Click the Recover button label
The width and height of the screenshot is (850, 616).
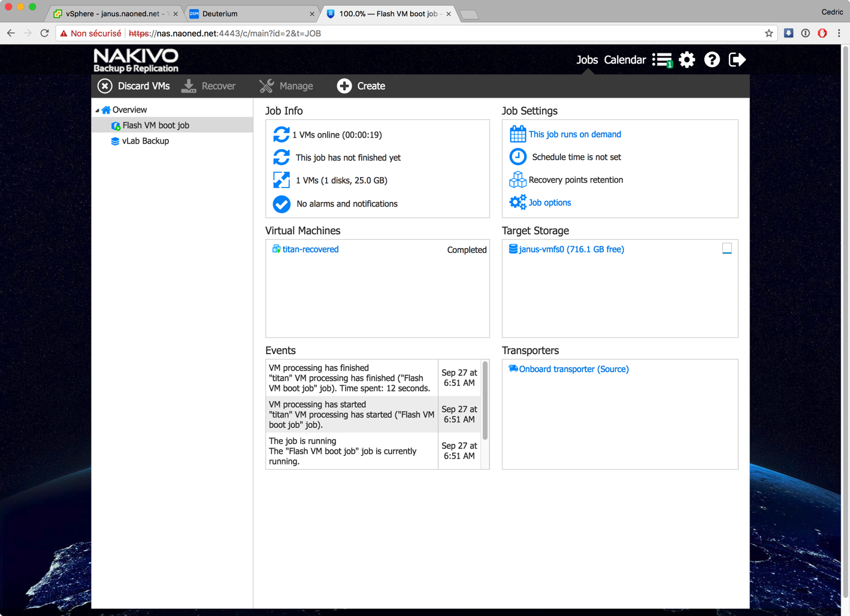click(219, 86)
